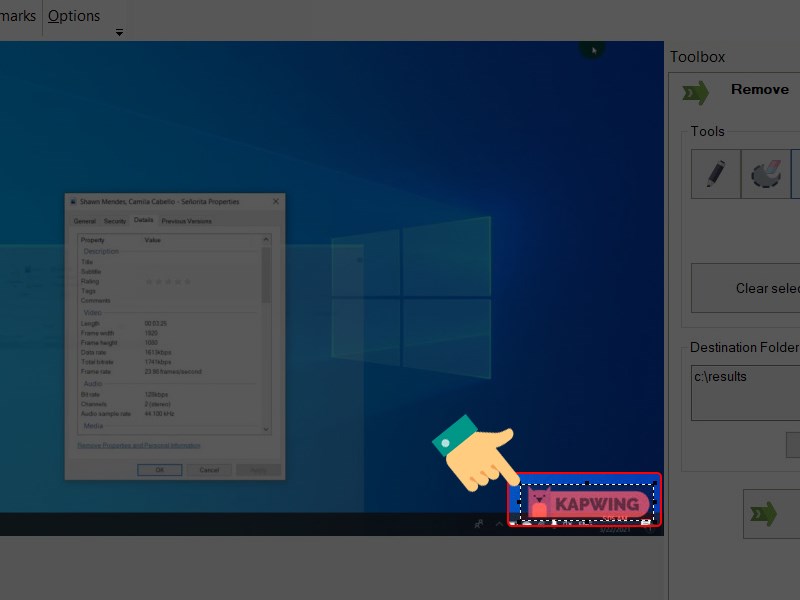Show hidden system tray icons
Image resolution: width=800 pixels, height=600 pixels.
point(499,524)
